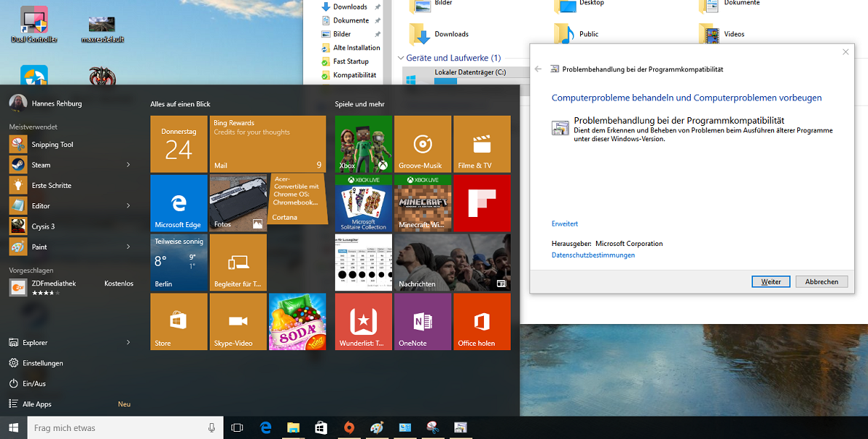Select Problembehandlung bei der Programmkompatibilität item
Screen dimensions: 868x439
coord(694,129)
